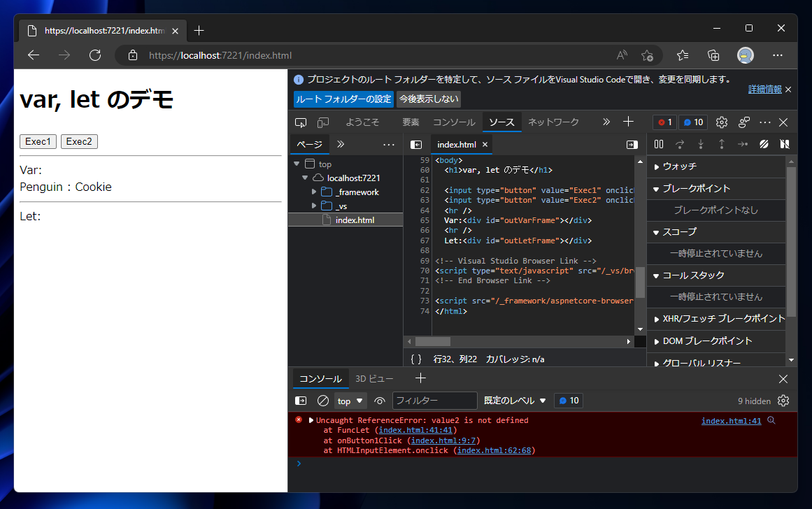Switch to the コンソール tab
Image resolution: width=812 pixels, height=509 pixels.
pyautogui.click(x=454, y=122)
